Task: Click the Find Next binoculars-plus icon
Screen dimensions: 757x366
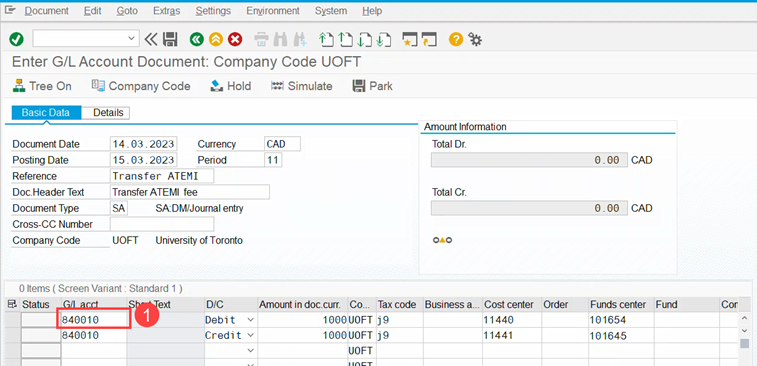Action: 300,39
